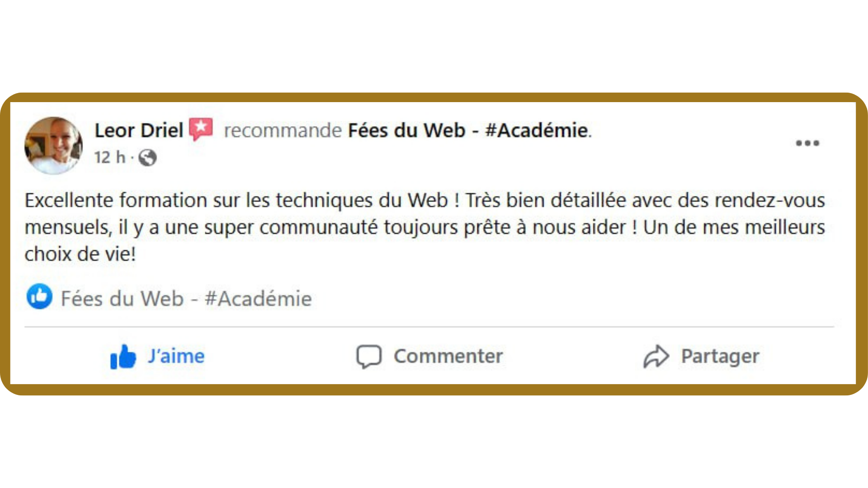Open the three-dot post options menu
Viewport: 868px width, 488px height.
pos(807,143)
